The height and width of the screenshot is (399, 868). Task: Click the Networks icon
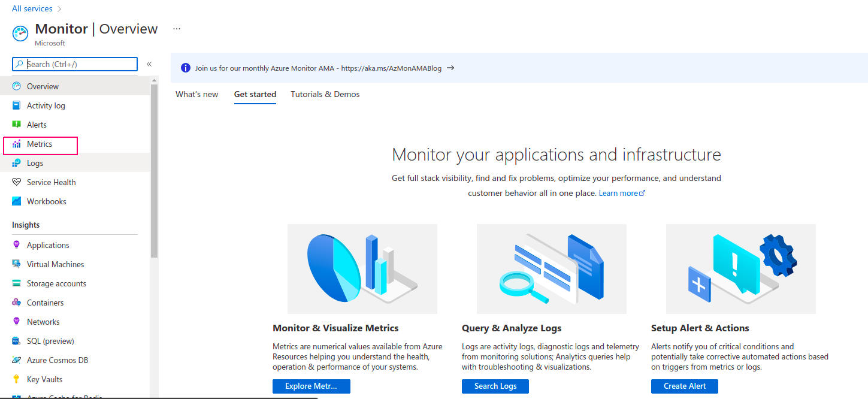17,322
